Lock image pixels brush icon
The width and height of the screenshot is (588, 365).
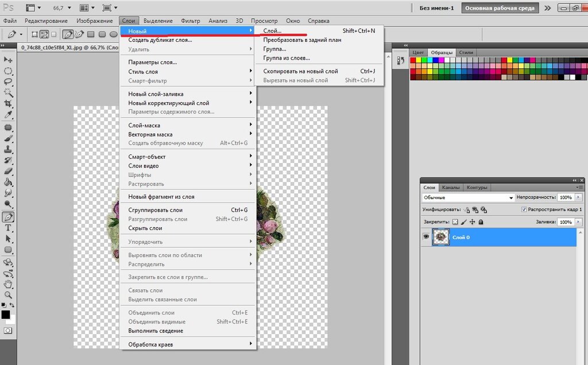coord(464,222)
